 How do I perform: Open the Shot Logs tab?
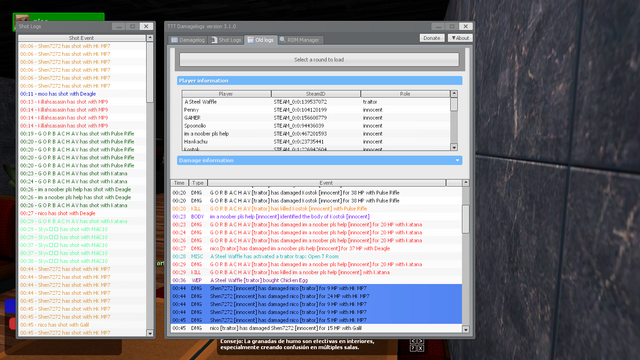(226, 40)
